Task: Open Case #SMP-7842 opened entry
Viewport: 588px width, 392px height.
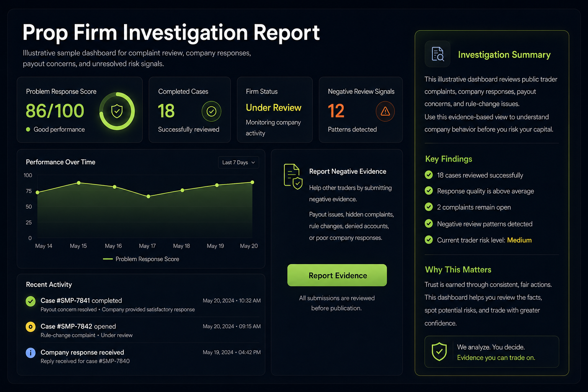Action: [x=143, y=330]
